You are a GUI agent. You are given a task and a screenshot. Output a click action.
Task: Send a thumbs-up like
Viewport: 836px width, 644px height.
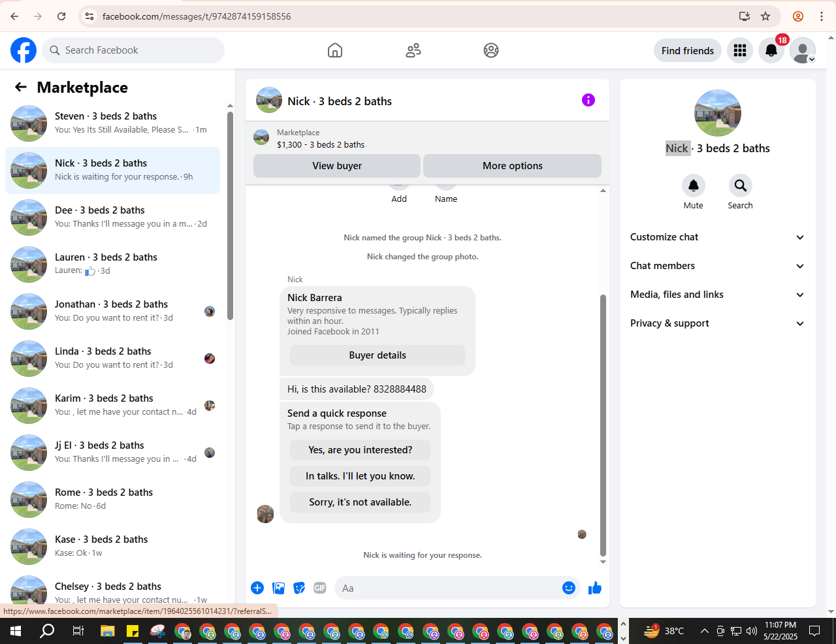coord(595,588)
